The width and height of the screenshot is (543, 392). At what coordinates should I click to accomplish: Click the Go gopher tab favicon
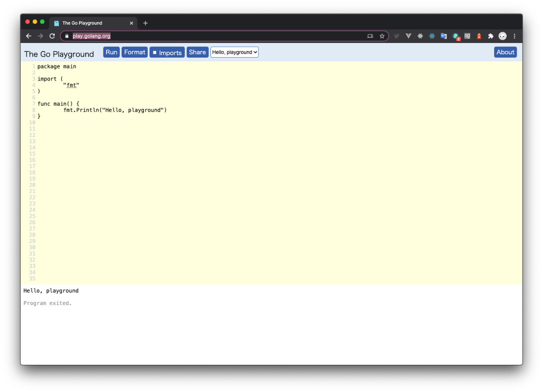pos(56,23)
